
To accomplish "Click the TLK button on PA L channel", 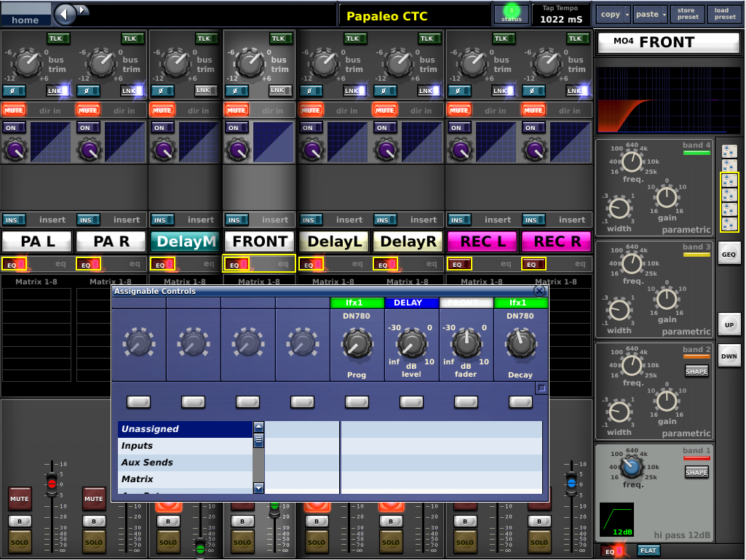I will 57,39.
